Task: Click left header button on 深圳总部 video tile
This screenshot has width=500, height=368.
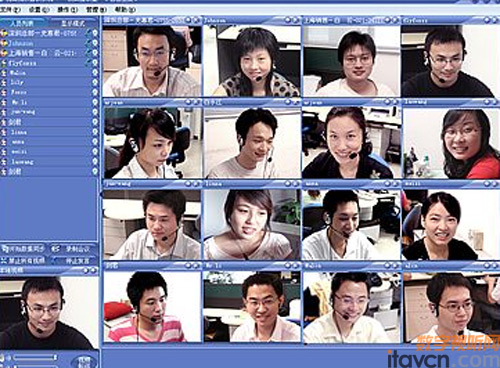Action: pyautogui.click(x=188, y=20)
